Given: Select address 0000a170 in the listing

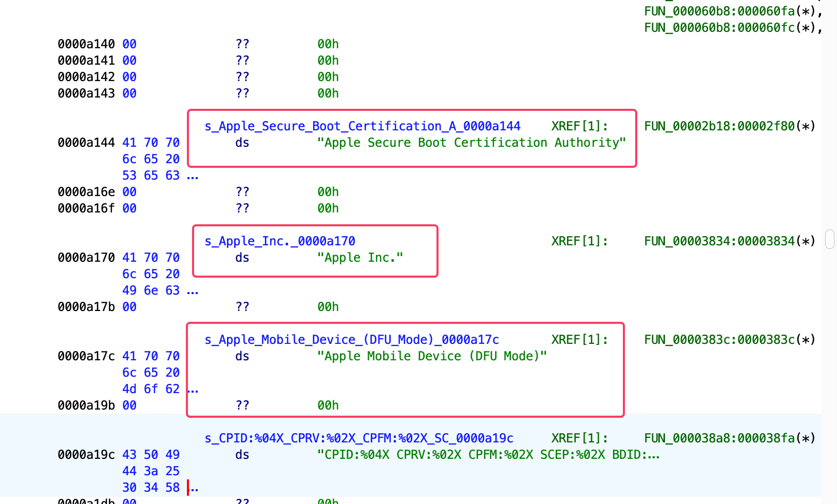Looking at the screenshot, I should coord(86,258).
